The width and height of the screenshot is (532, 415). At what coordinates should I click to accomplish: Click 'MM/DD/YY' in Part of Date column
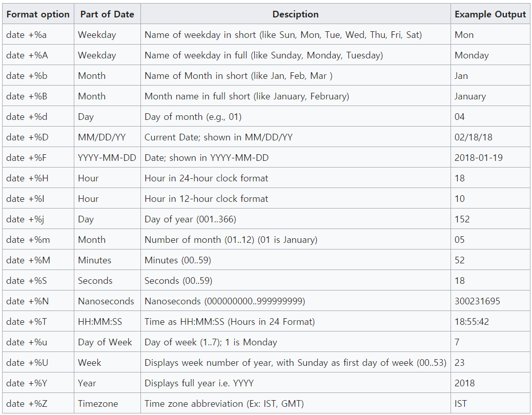(x=102, y=137)
